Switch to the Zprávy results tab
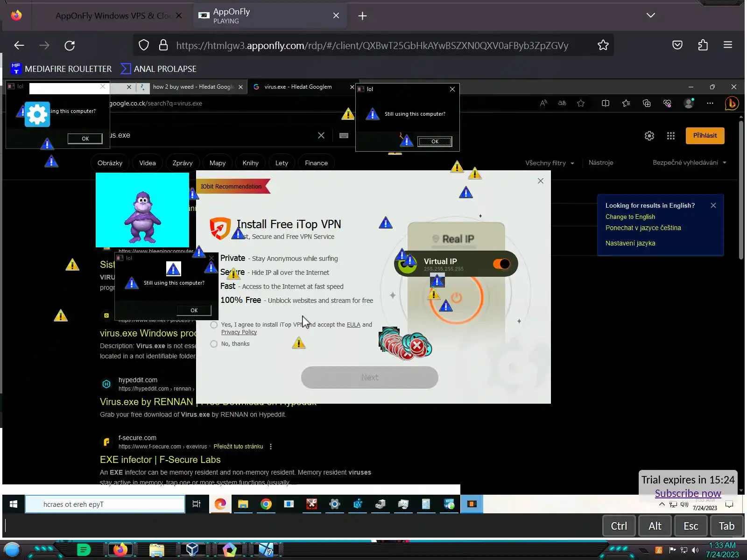 click(x=183, y=163)
